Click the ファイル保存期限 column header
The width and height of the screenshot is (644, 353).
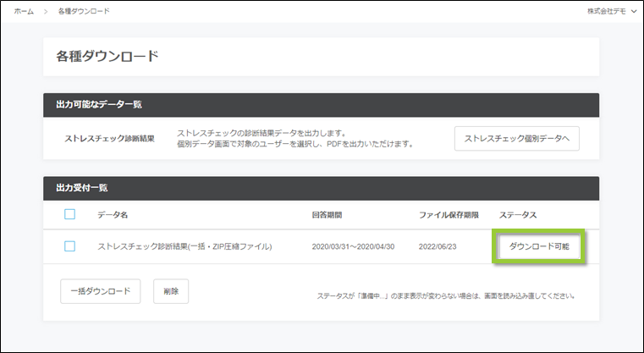pos(449,215)
